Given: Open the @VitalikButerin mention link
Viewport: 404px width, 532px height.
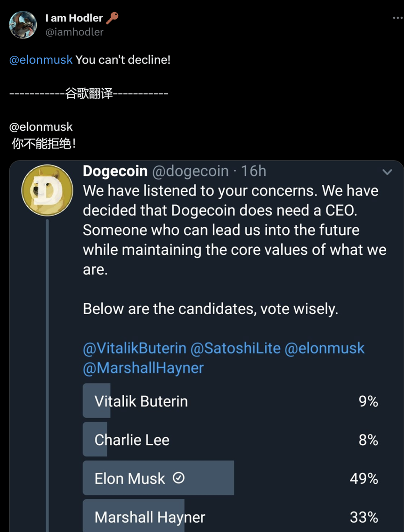Looking at the screenshot, I should point(135,348).
